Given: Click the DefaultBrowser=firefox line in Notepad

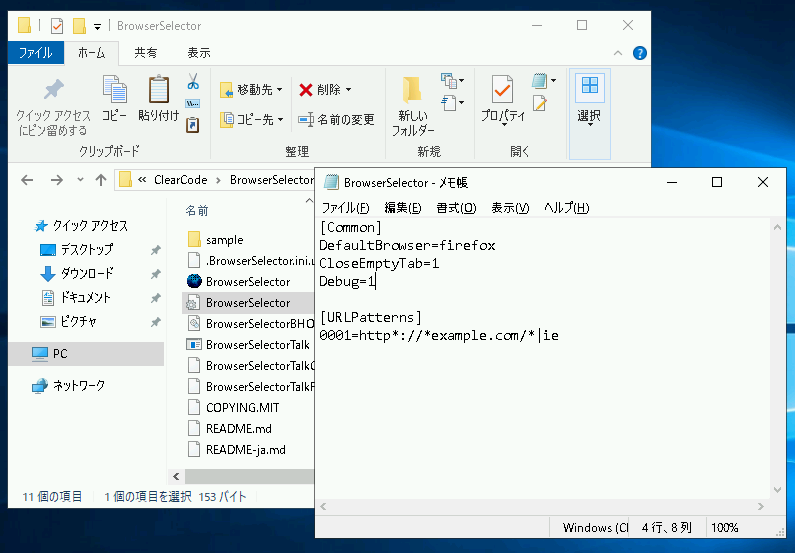Looking at the screenshot, I should click(407, 246).
